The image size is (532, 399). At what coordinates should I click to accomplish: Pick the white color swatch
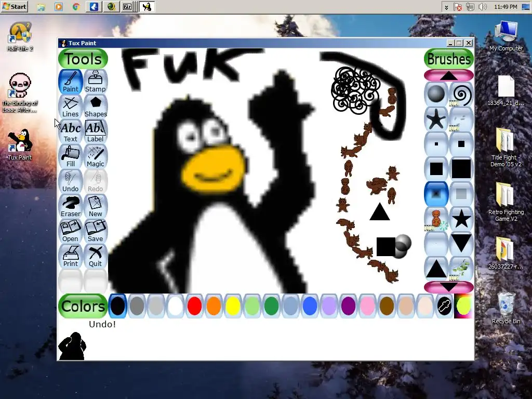pos(176,305)
